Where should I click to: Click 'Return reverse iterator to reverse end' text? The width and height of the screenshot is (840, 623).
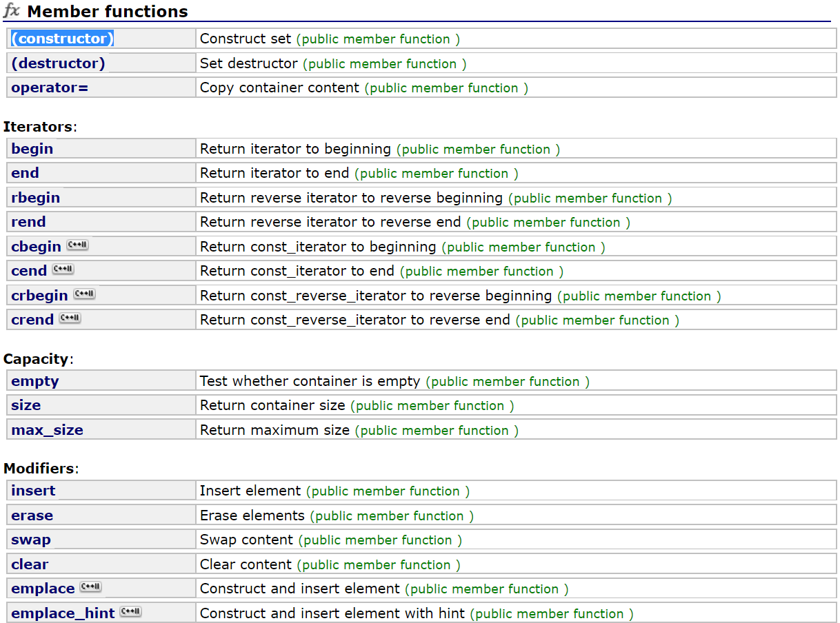pyautogui.click(x=331, y=222)
